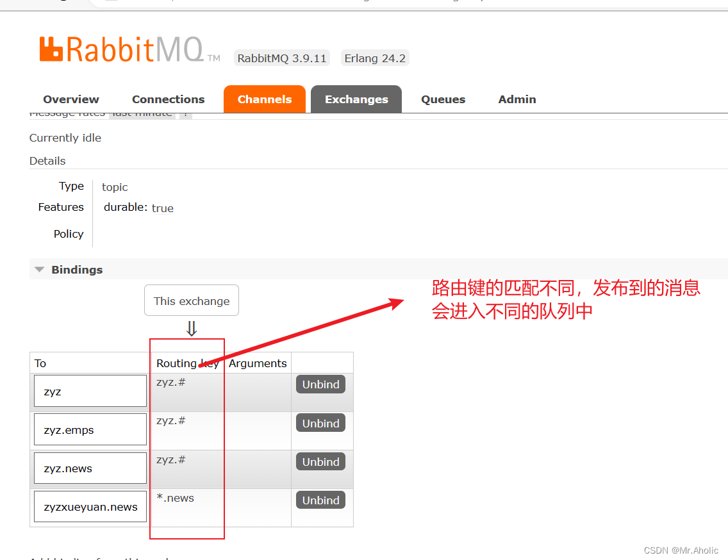
Task: Click the RabbitMQ 3.9.11 version badge
Action: pos(282,58)
